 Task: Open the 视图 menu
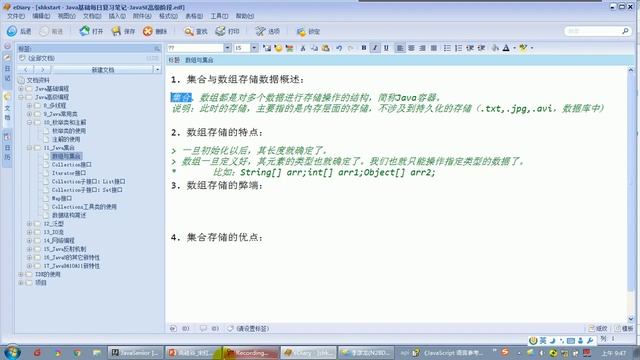(67, 16)
